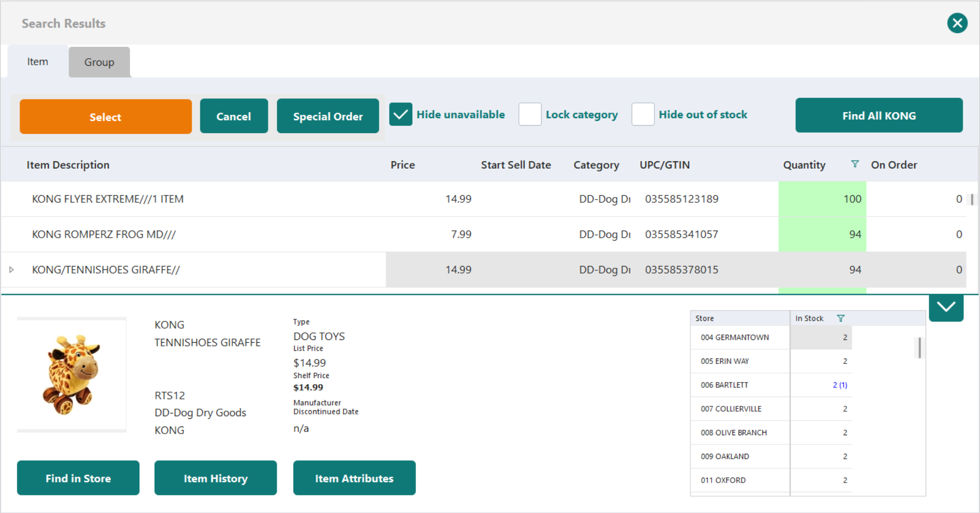The image size is (980, 513).
Task: Select store 011 OXFORD
Action: tap(724, 480)
